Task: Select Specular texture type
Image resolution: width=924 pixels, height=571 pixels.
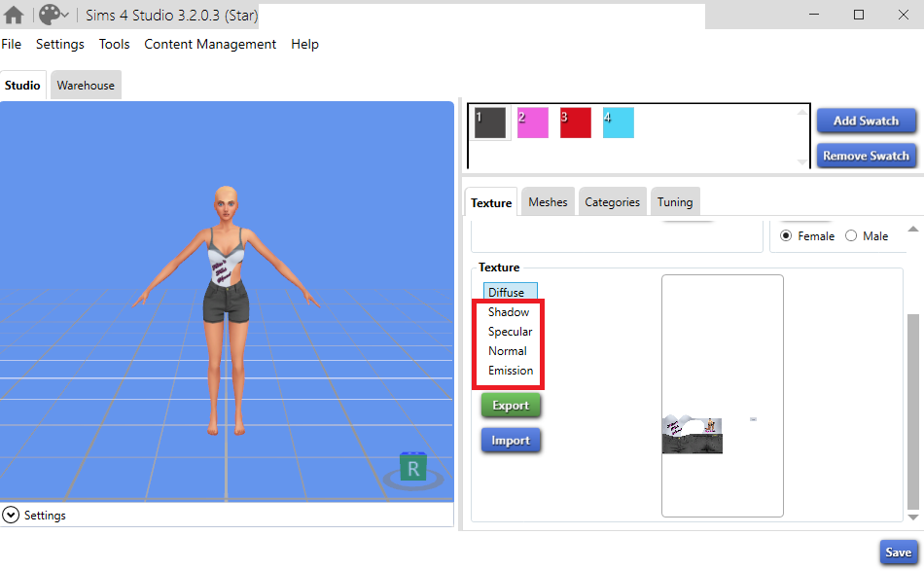Action: tap(511, 331)
